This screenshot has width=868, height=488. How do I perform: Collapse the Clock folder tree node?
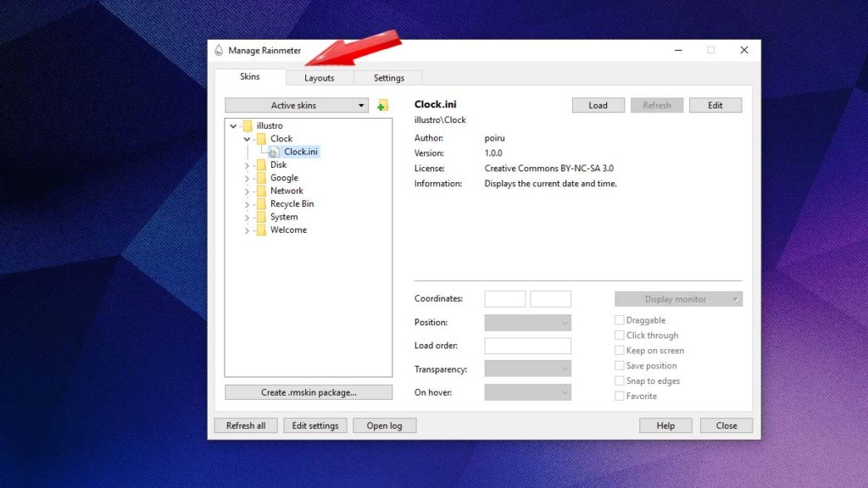click(247, 139)
